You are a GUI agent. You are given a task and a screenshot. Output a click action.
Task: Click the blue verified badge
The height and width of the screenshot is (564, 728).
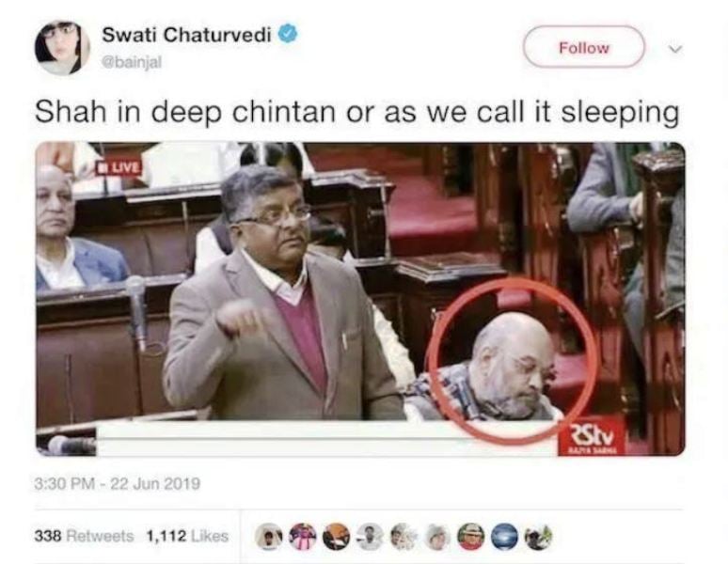click(x=288, y=35)
